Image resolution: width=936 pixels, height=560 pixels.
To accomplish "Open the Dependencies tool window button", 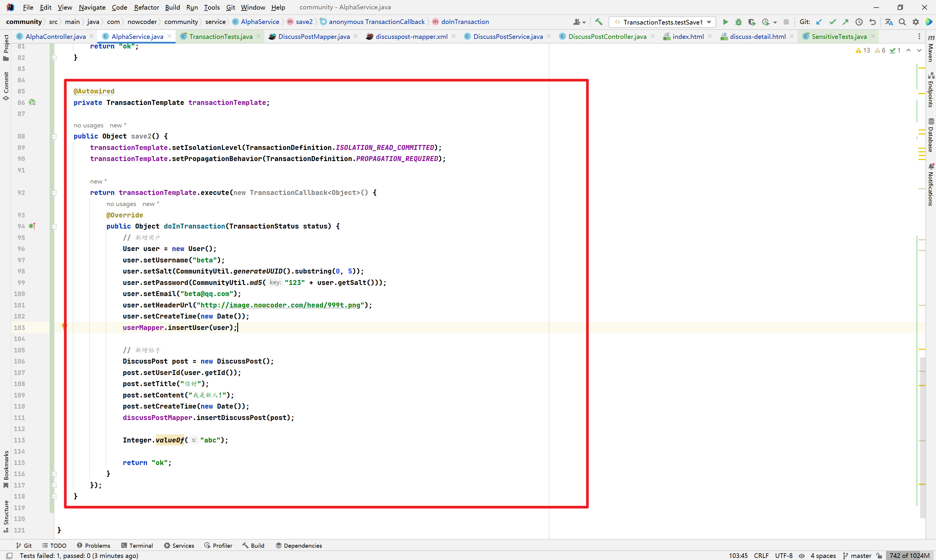I will tap(299, 545).
